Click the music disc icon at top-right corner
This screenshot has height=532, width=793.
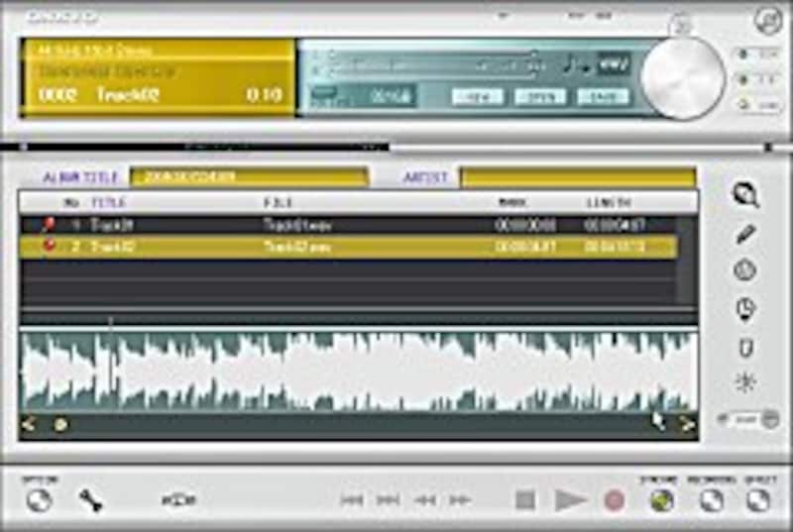pyautogui.click(x=768, y=20)
